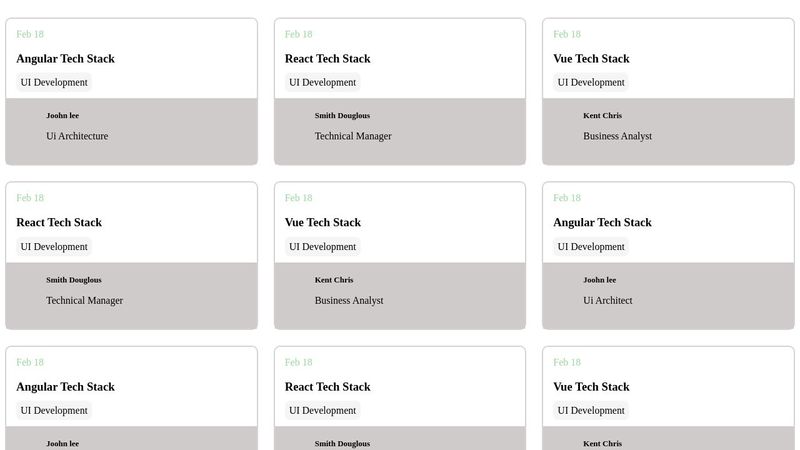This screenshot has width=800, height=450.
Task: Click middle-row Angular Tech Stack heading
Action: [x=602, y=223]
